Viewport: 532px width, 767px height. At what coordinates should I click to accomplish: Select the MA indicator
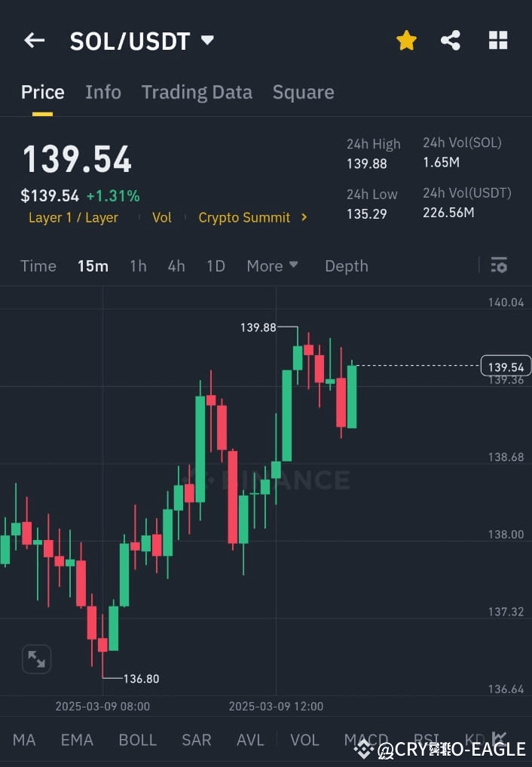[x=24, y=740]
